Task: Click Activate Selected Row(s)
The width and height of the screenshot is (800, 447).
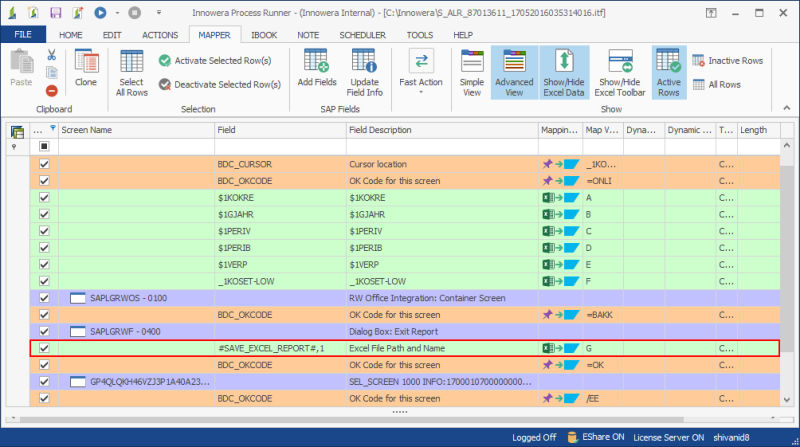Action: tap(217, 60)
